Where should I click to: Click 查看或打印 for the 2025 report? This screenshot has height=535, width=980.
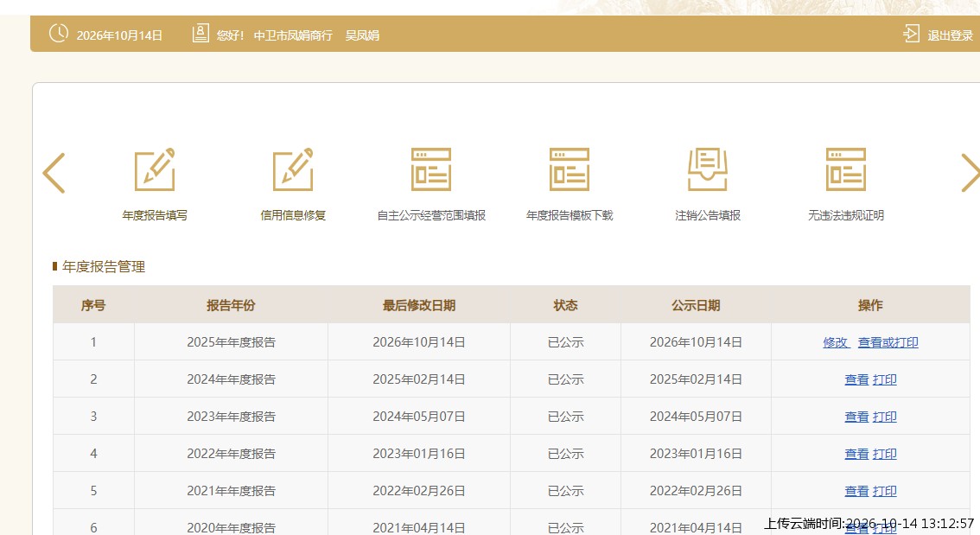(888, 342)
